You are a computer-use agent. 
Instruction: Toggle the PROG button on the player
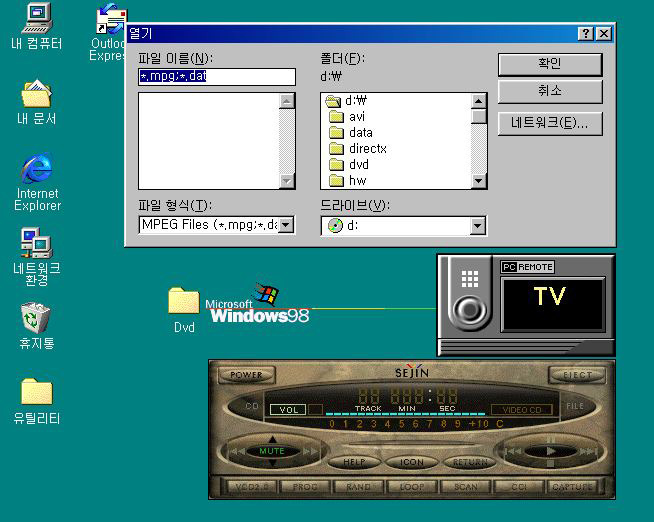click(x=305, y=487)
